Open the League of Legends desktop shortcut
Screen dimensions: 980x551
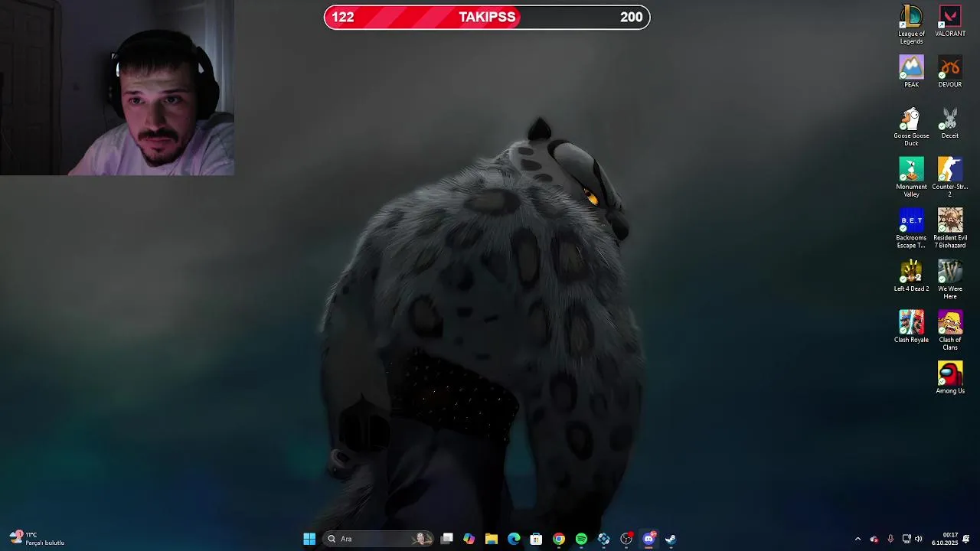[911, 24]
